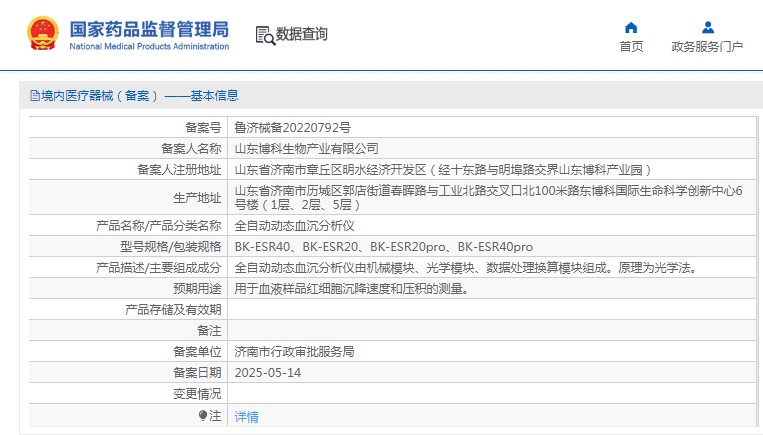Click the 数据查询 label
This screenshot has width=763, height=435.
click(x=302, y=34)
